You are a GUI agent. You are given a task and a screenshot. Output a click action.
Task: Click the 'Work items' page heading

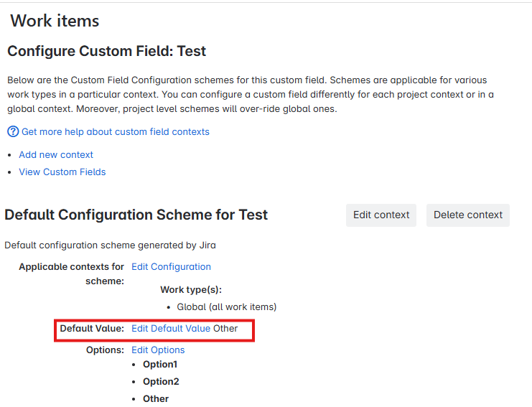[x=55, y=21]
